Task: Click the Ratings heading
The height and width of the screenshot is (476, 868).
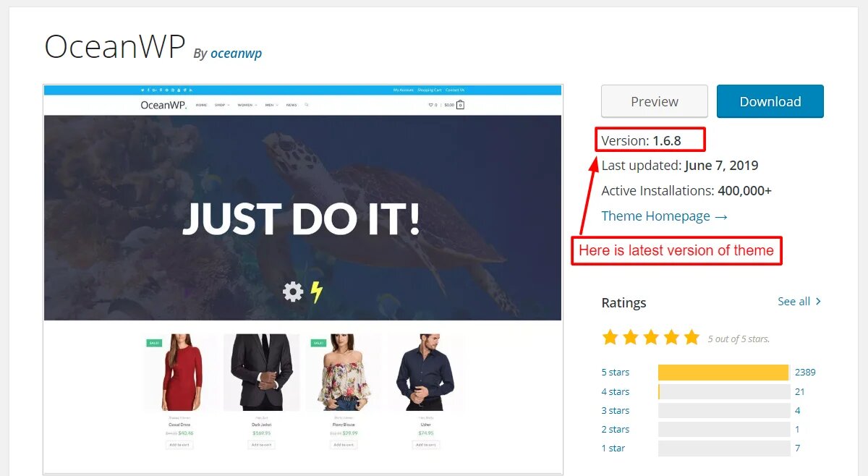Action: 624,302
